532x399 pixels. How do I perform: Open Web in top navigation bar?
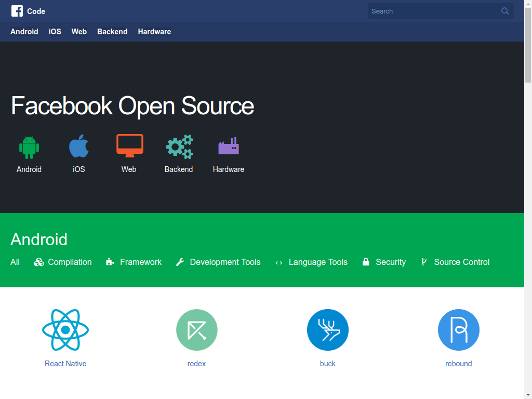pos(79,32)
